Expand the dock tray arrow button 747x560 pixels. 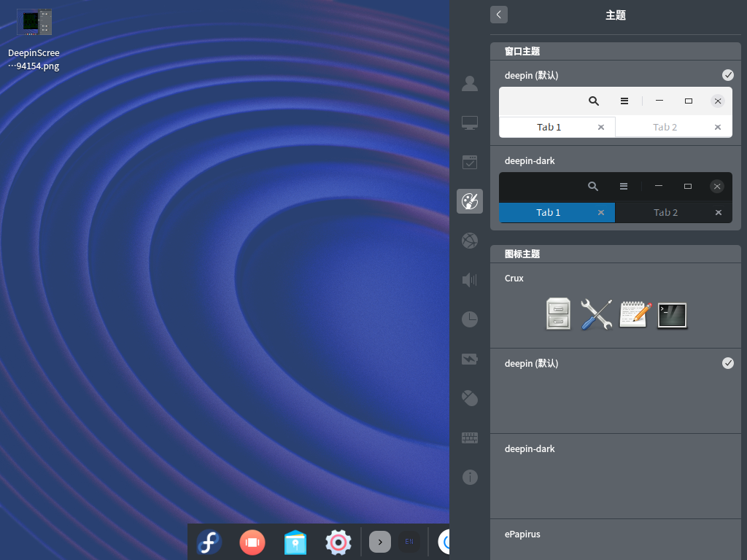(379, 542)
